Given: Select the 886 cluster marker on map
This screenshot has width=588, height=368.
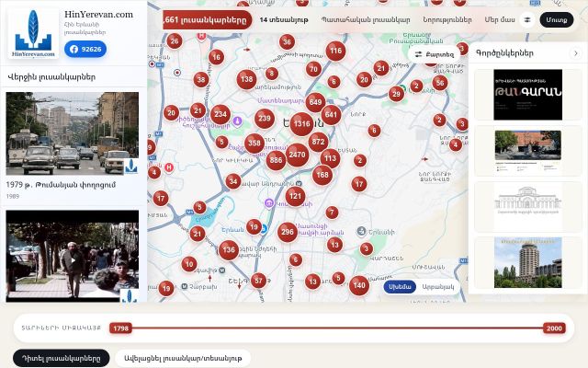Looking at the screenshot, I should [x=276, y=160].
